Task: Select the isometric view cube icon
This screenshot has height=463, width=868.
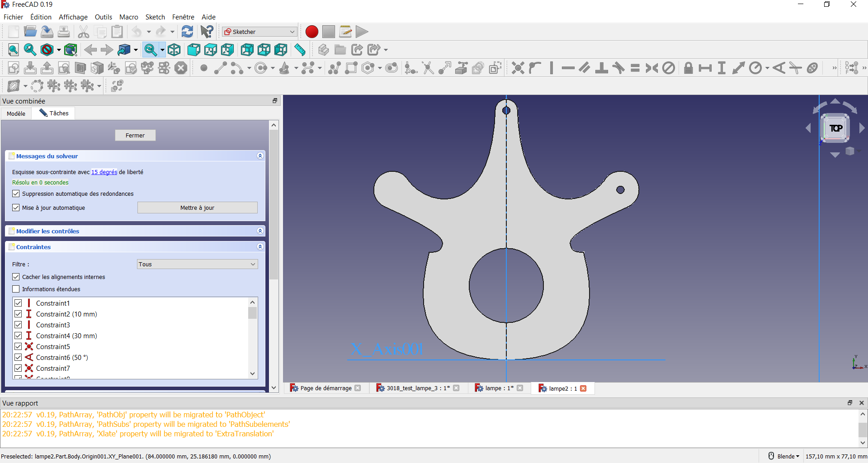Action: [x=174, y=50]
